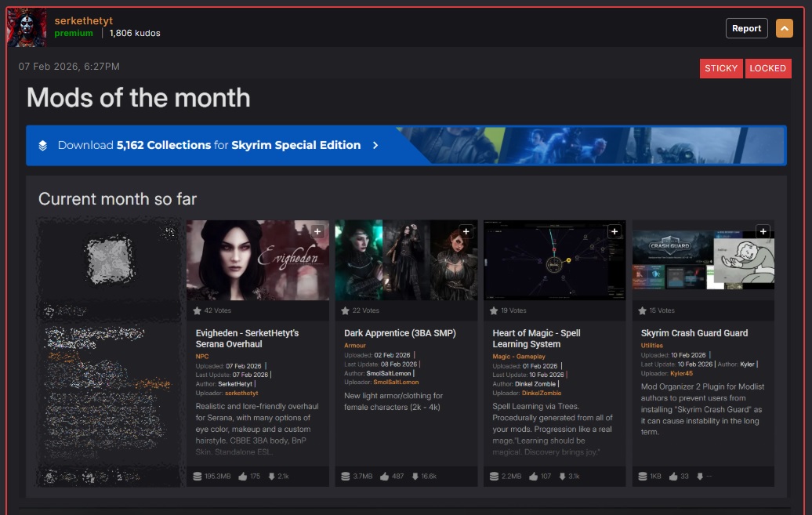Add Dark Apprentice mod with plus icon
This screenshot has width=812, height=515.
466,231
